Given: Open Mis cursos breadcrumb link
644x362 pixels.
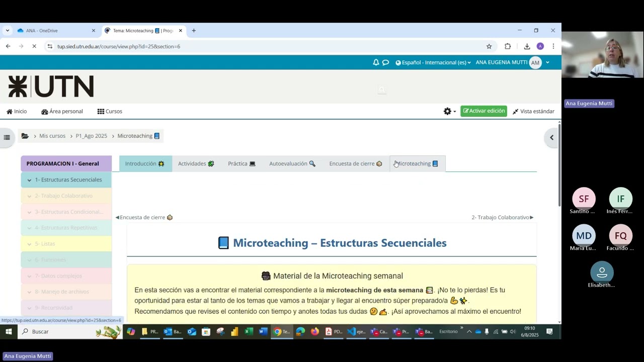Looking at the screenshot, I should tap(52, 136).
